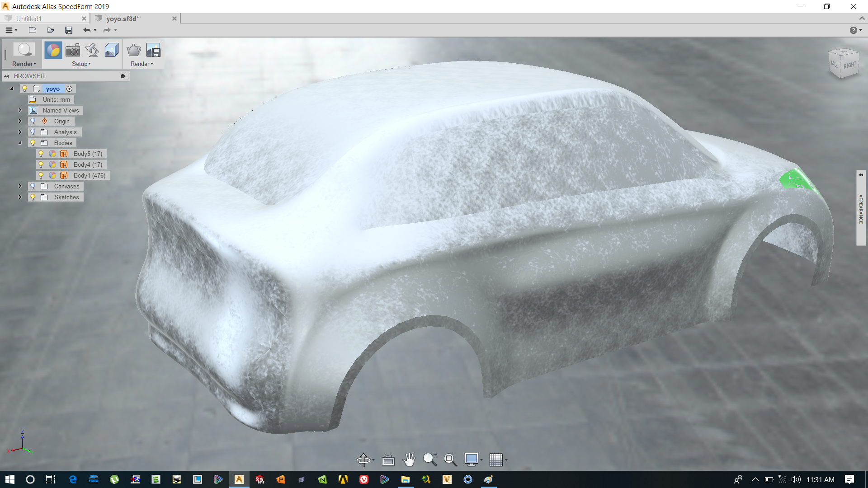Click the Look At navigation icon
This screenshot has height=488, width=868.
[x=388, y=460]
